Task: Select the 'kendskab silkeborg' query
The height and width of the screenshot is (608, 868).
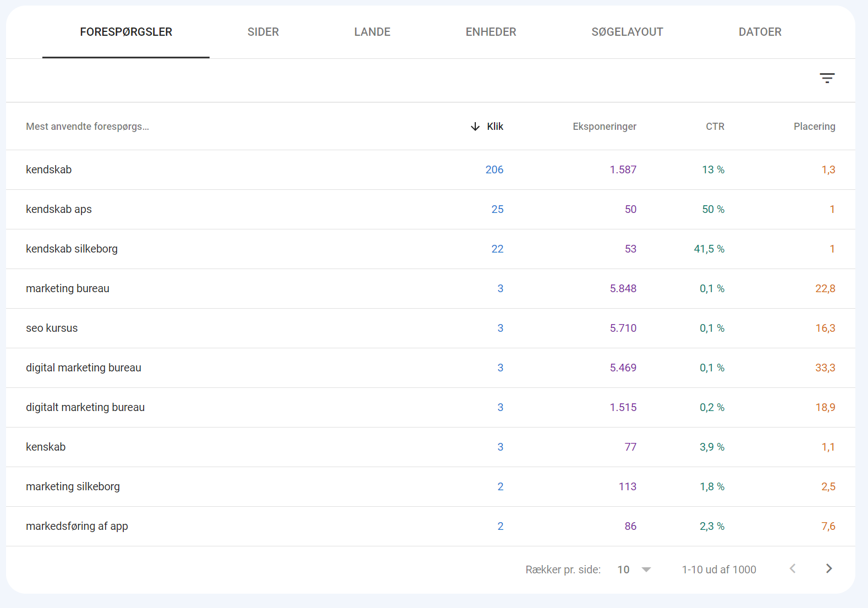Action: 72,249
